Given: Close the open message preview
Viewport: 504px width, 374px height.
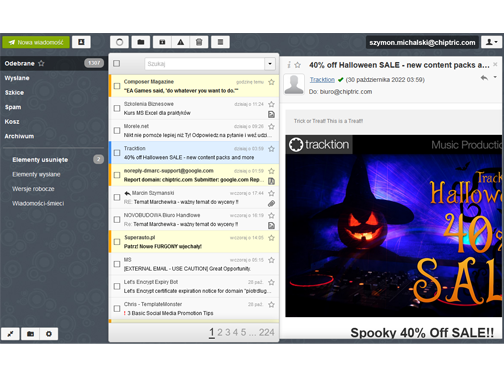Looking at the screenshot, I should point(495,64).
